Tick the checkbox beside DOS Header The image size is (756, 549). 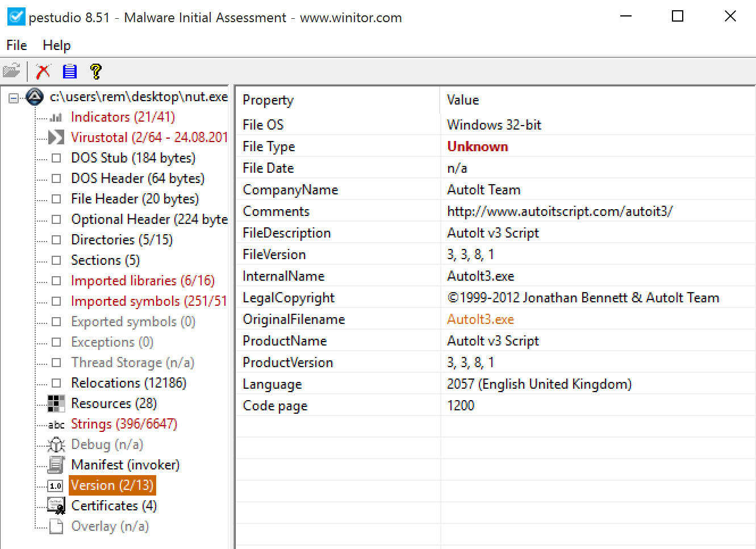coord(56,178)
